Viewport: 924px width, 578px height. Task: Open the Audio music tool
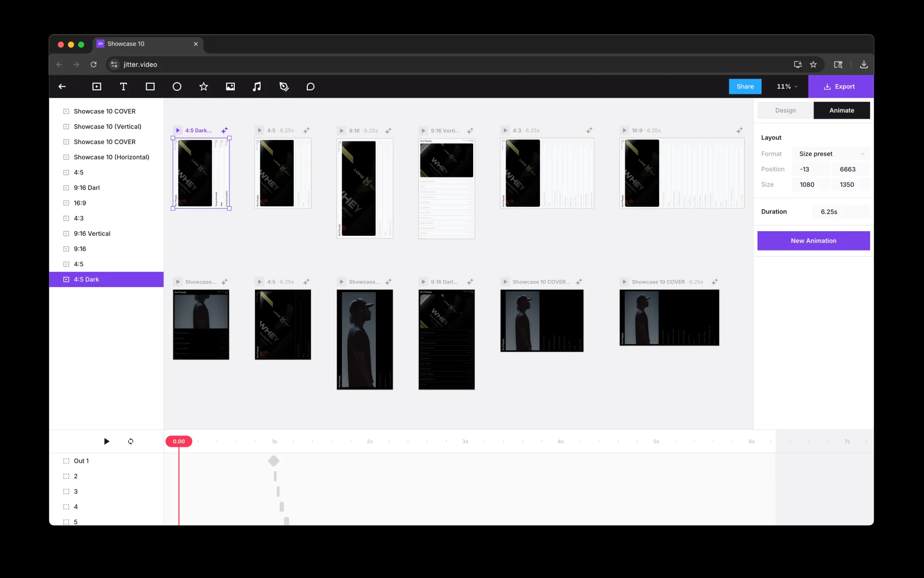tap(257, 87)
